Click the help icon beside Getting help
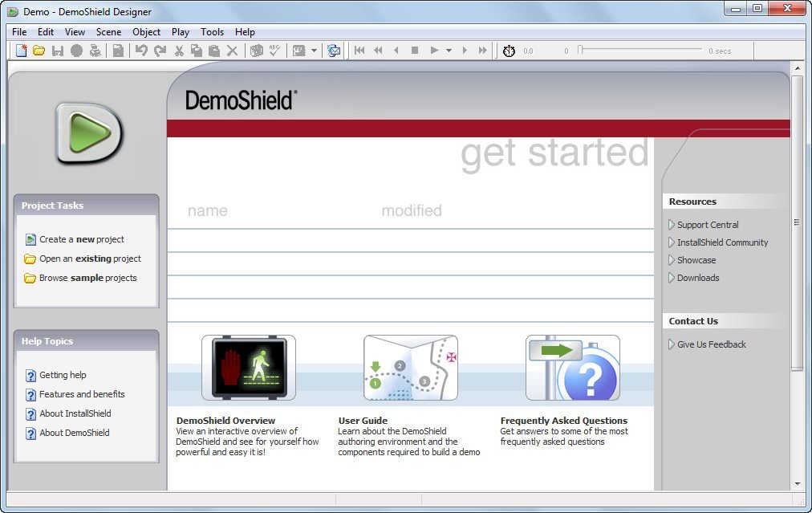812x513 pixels. (x=30, y=375)
